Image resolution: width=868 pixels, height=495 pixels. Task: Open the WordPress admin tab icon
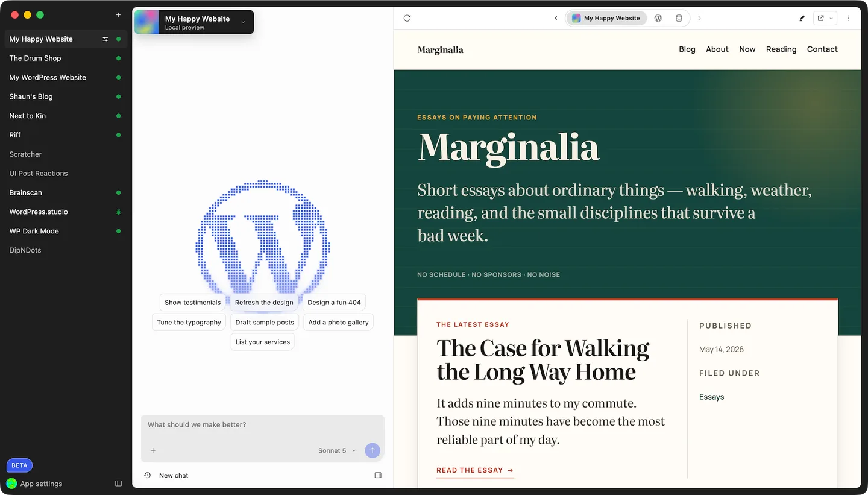[x=658, y=18]
